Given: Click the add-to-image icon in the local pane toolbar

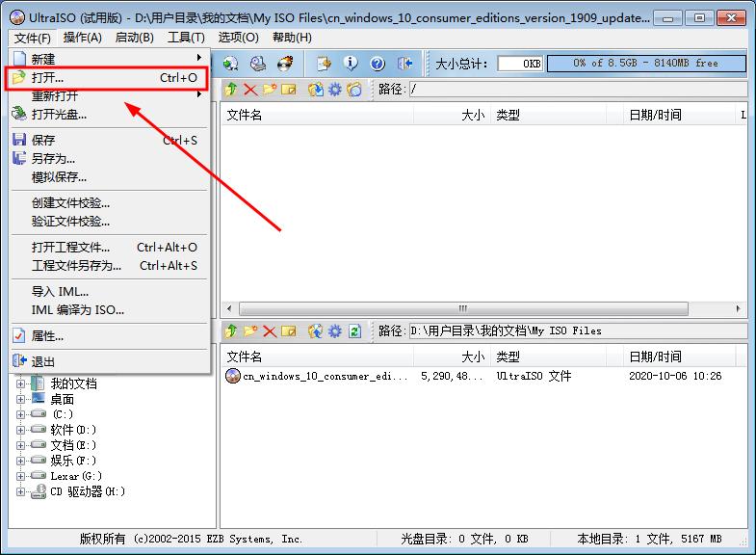Looking at the screenshot, I should point(316,330).
